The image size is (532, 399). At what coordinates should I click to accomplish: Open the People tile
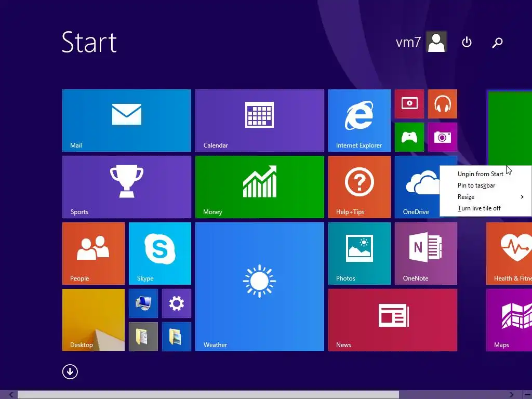[x=94, y=254]
